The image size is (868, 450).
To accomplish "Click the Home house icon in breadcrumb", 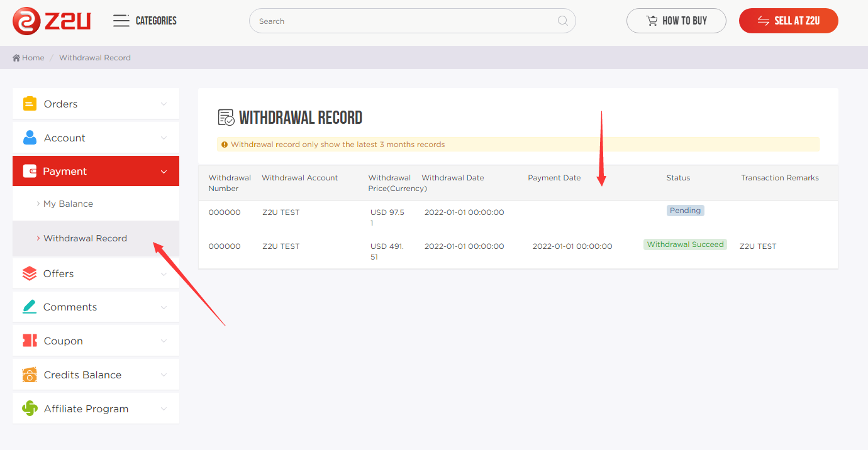I will tap(16, 58).
